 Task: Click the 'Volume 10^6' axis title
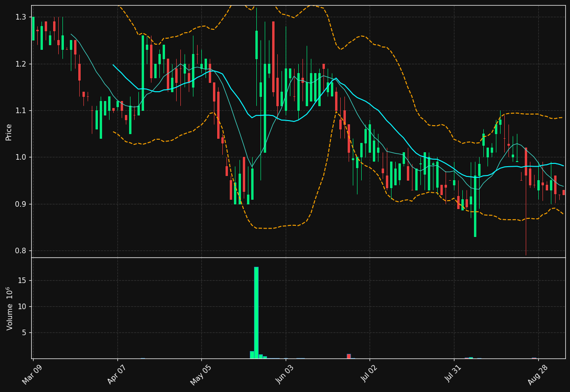10,308
